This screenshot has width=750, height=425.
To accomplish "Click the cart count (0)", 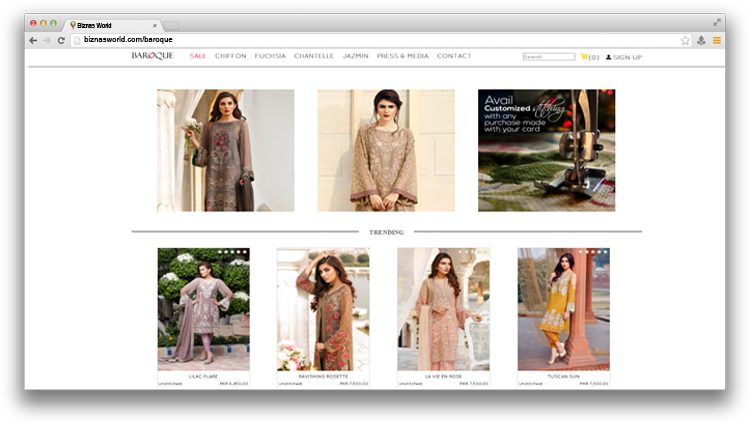I will [594, 57].
